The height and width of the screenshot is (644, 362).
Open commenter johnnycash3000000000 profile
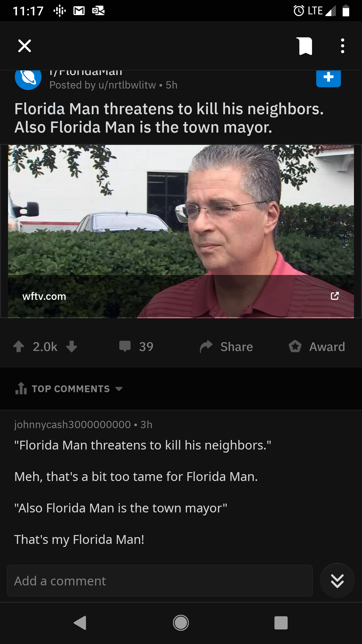coord(72,424)
